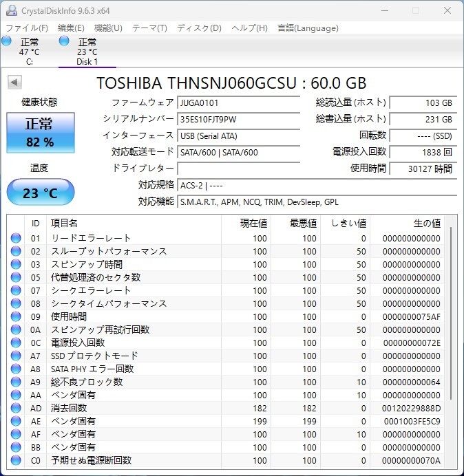Viewport: 464px width, 476px height.
Task: Click status orb for ID 01 リードエラーレート
Action: click(x=16, y=239)
